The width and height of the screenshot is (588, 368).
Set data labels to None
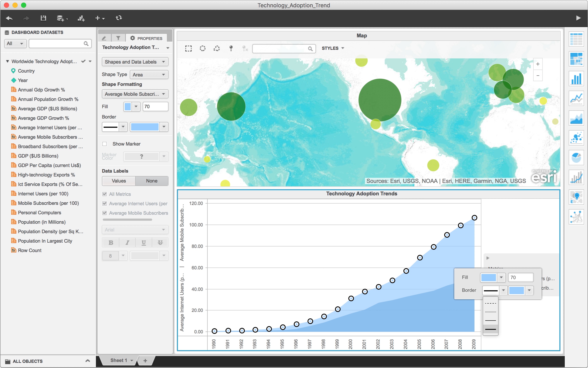click(x=152, y=181)
